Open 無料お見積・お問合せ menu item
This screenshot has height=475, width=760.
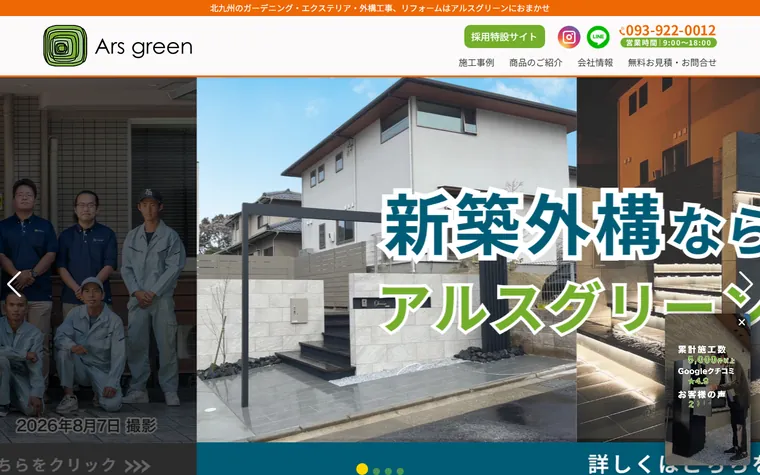(672, 63)
